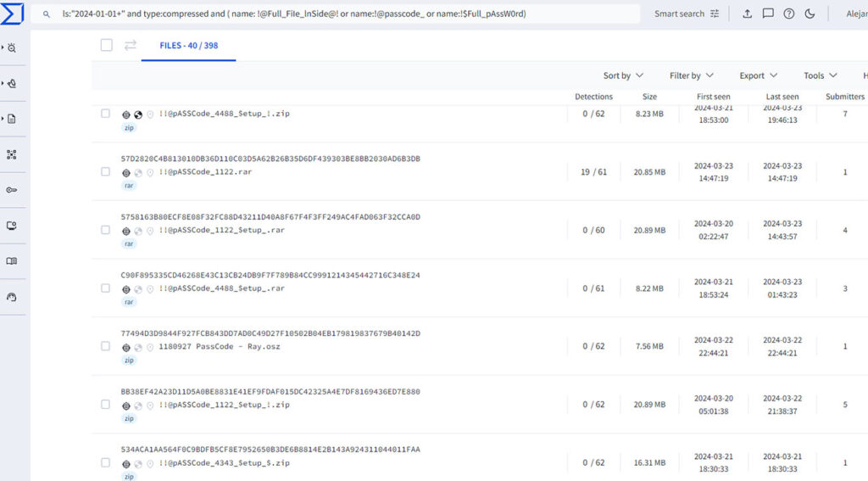Click the 20.85 MB size value
The width and height of the screenshot is (868, 481).
(x=649, y=172)
